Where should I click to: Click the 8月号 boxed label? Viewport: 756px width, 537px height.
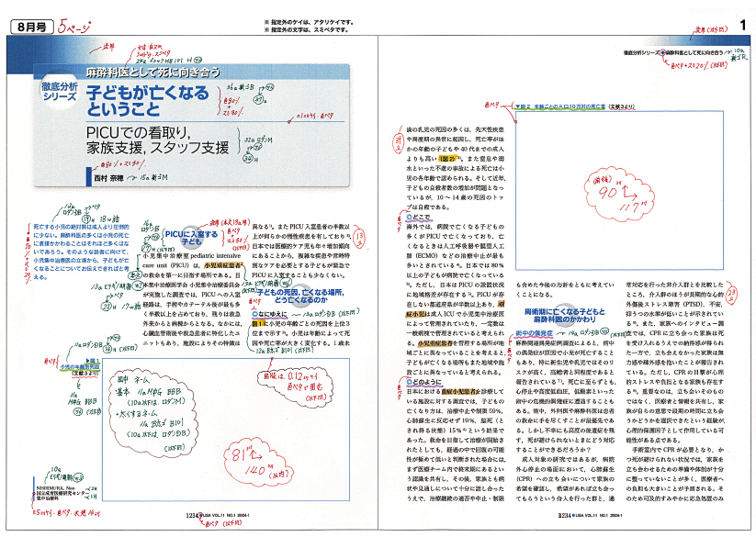pos(28,28)
